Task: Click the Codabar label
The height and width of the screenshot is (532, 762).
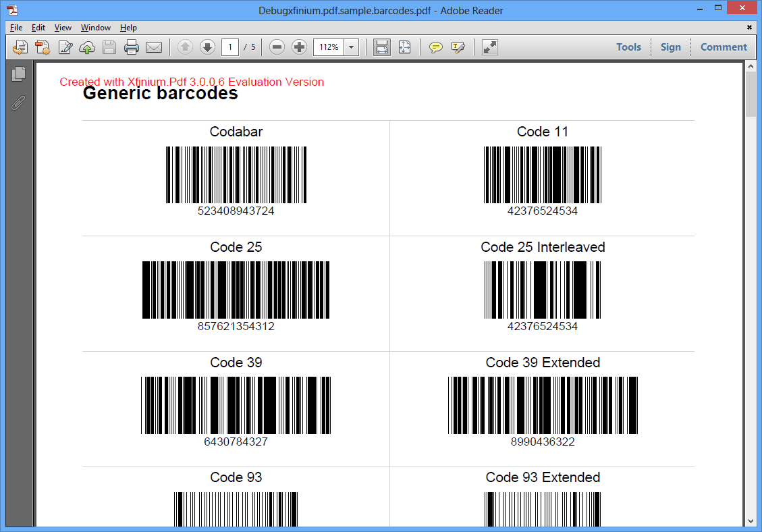Action: click(x=236, y=132)
